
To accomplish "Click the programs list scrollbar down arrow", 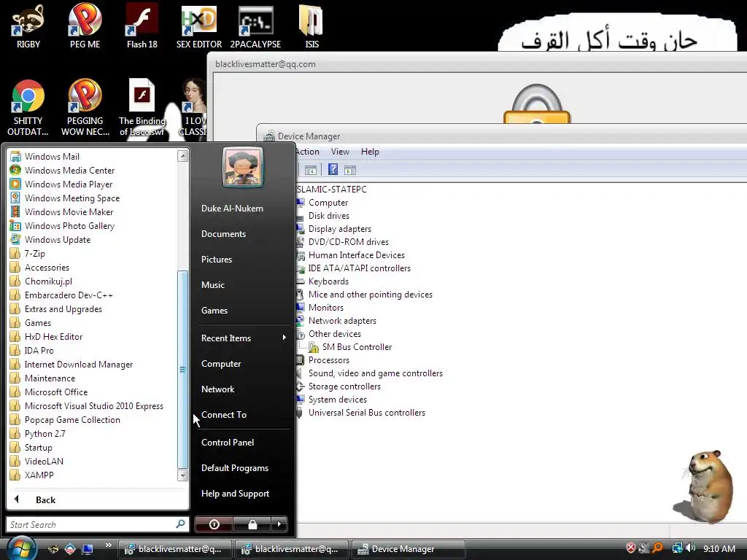I will point(182,475).
